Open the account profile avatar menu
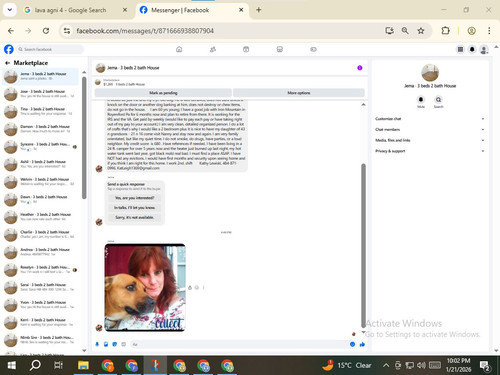500x375 pixels. point(484,50)
